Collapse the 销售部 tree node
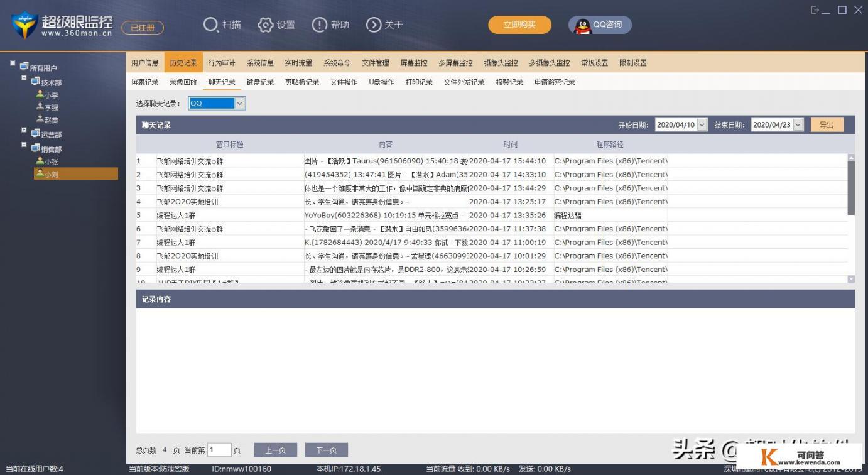868x475 pixels. click(24, 146)
